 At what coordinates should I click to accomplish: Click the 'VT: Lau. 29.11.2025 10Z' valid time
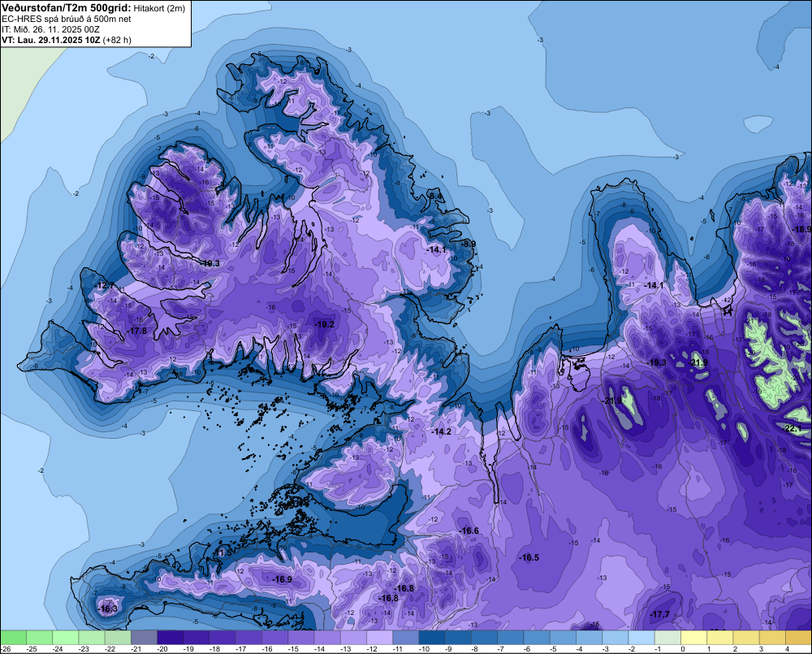pyautogui.click(x=50, y=40)
